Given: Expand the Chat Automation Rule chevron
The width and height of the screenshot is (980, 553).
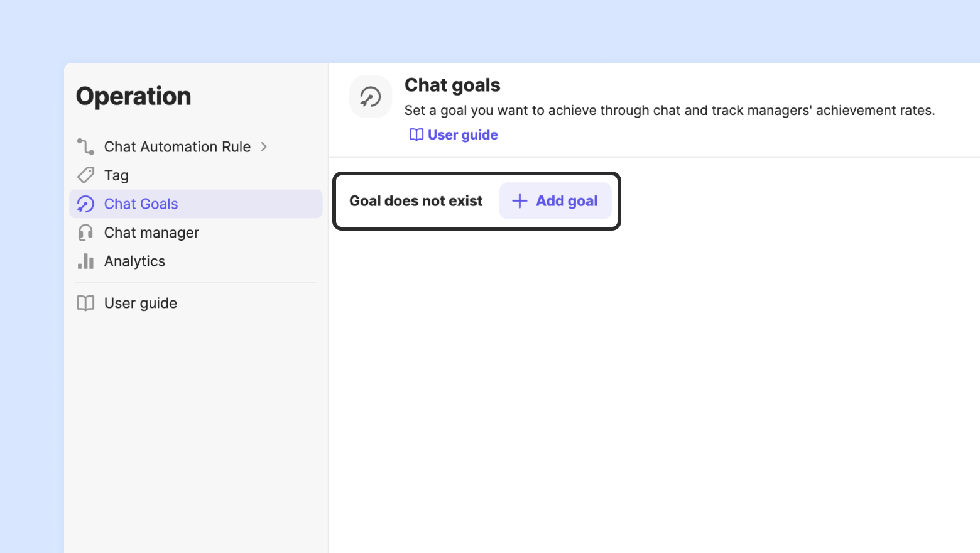Looking at the screenshot, I should click(264, 146).
